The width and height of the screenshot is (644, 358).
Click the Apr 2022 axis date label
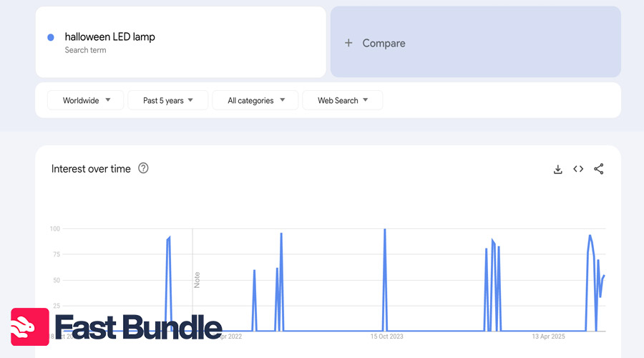coord(231,336)
